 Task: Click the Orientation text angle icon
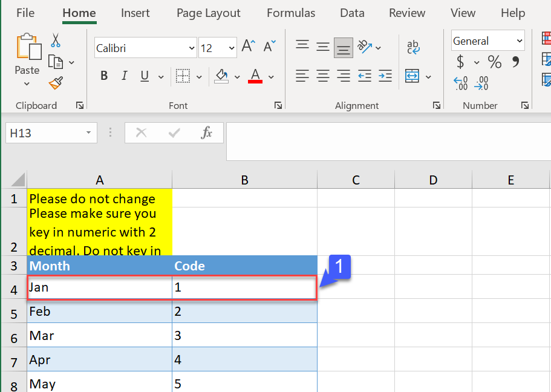click(x=364, y=46)
